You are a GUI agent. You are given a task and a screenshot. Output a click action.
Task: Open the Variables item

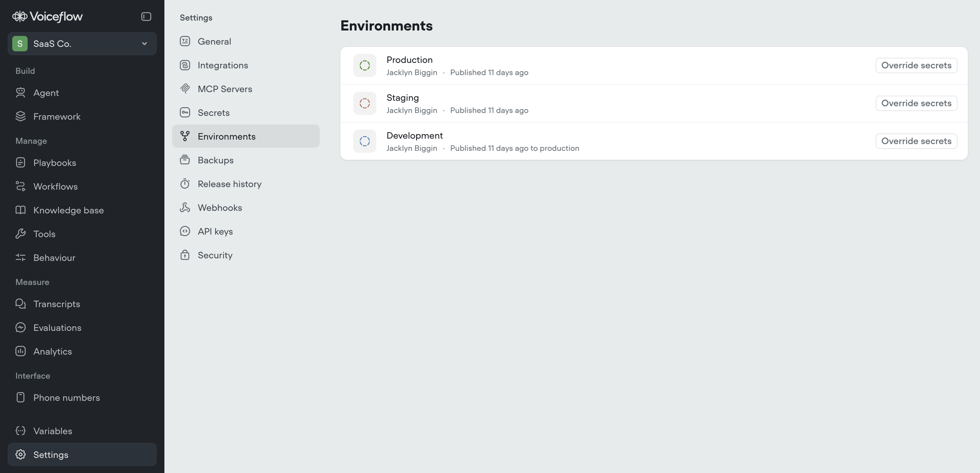pos(53,431)
